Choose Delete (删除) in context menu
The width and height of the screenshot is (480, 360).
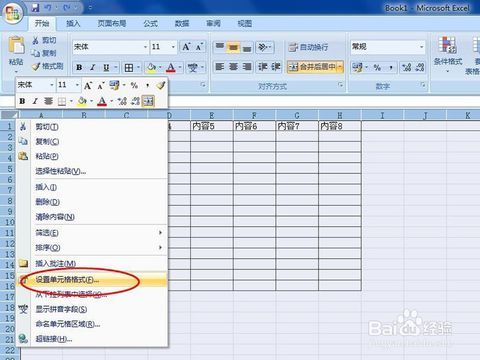click(92, 202)
